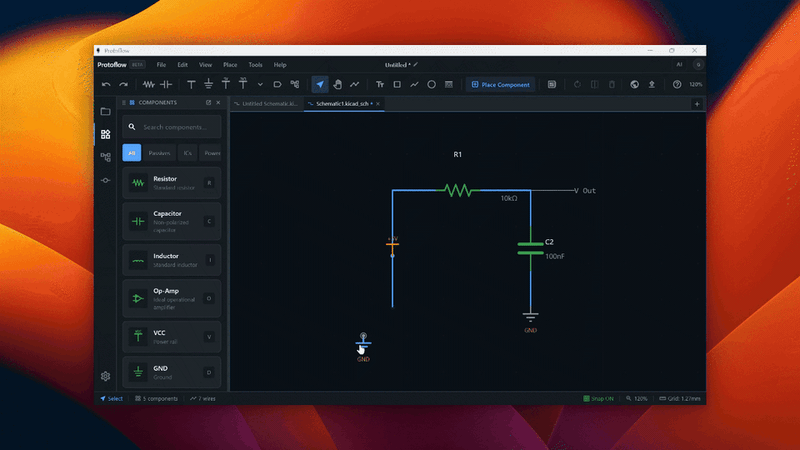Select the circle shape tool
The image size is (800, 450).
point(432,85)
